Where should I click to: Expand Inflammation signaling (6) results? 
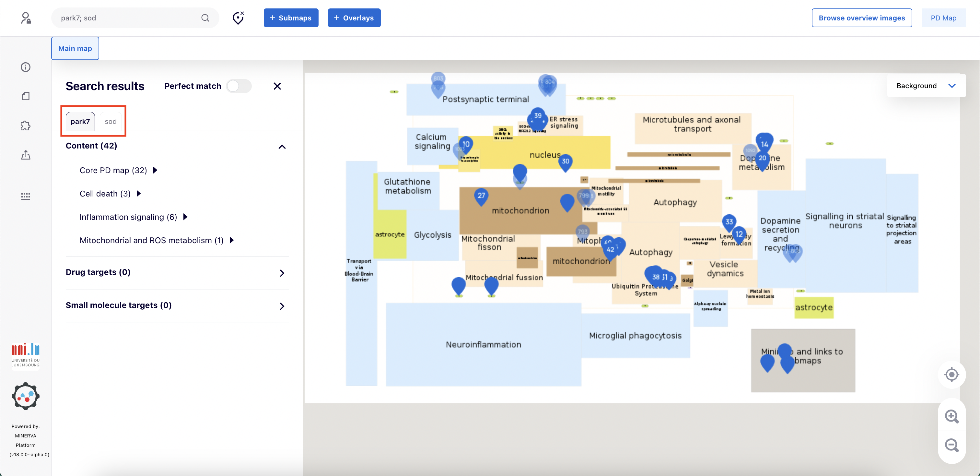click(185, 217)
